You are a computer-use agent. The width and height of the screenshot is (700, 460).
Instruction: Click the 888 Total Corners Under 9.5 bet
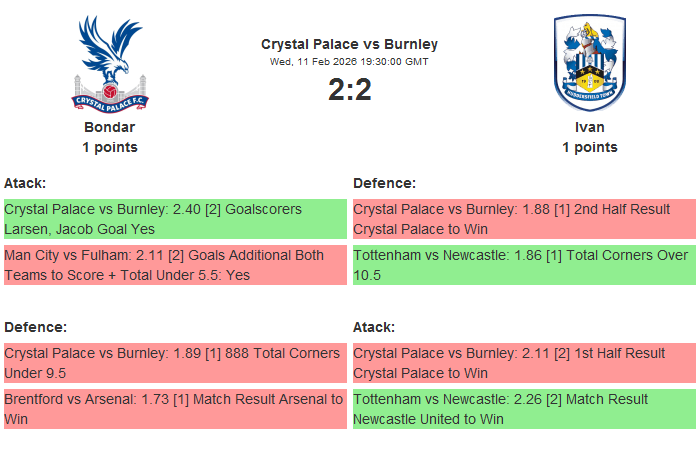tap(175, 363)
